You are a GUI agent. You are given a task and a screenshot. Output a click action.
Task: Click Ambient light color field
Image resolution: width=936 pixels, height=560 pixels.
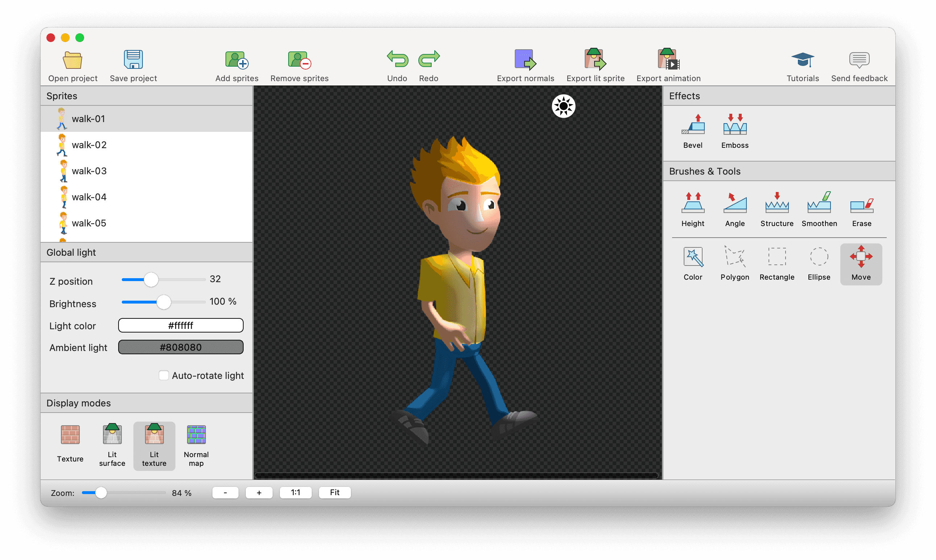coord(180,347)
